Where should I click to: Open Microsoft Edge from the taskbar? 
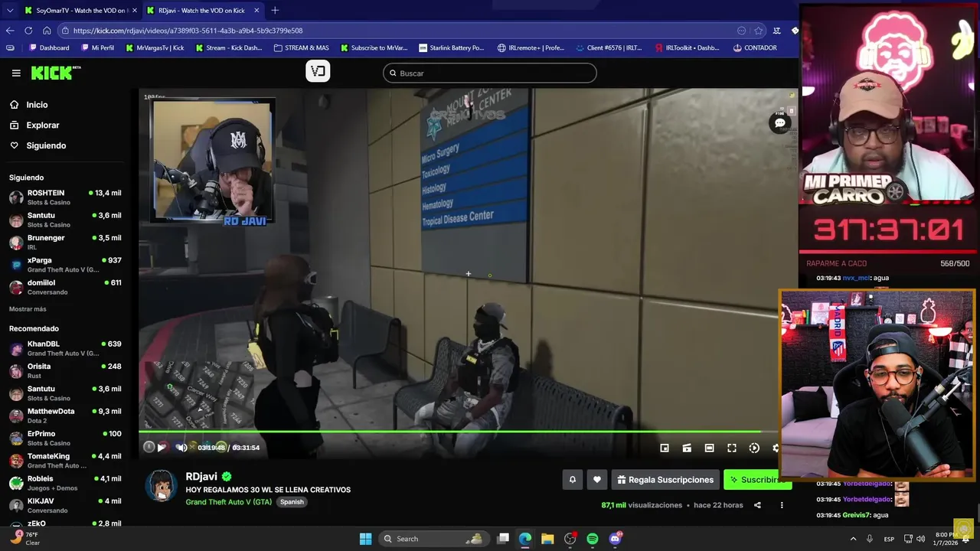coord(525,539)
